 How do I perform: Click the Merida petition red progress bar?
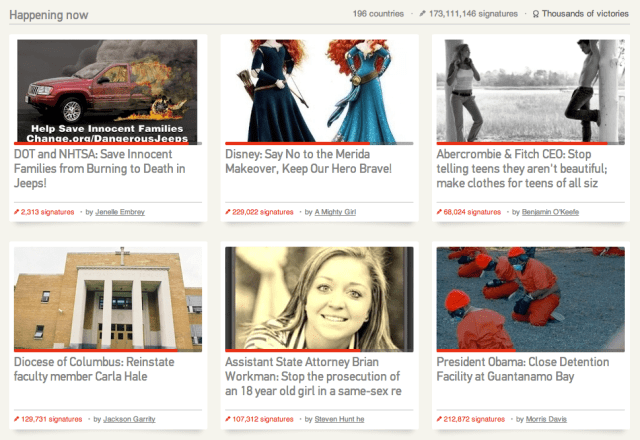point(298,143)
